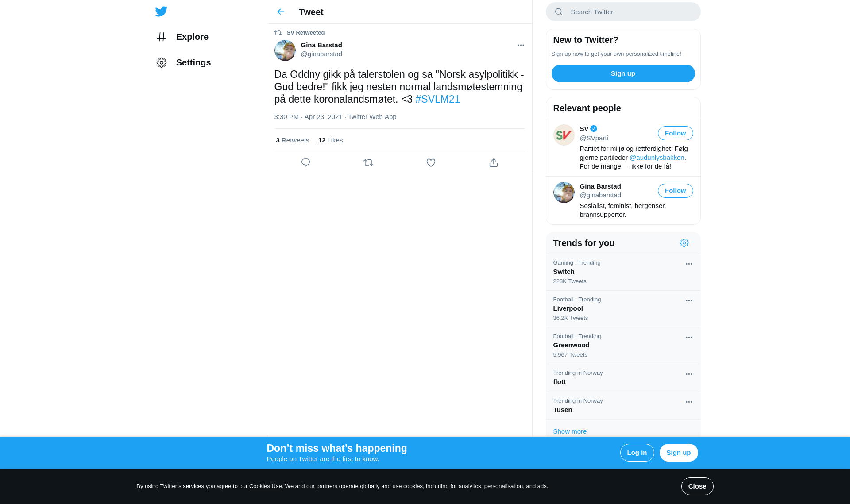Screen dimensions: 850x504
Task: Click Show more trends
Action: tap(569, 431)
